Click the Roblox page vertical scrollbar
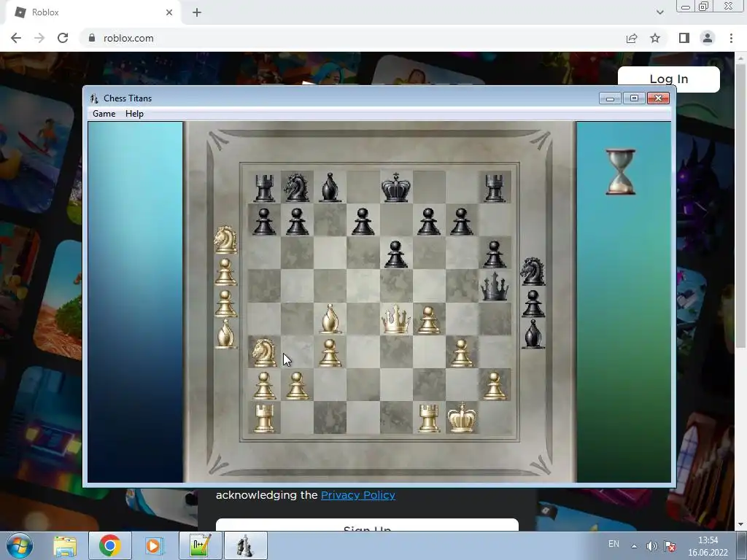Viewport: 747px width, 560px height. (741, 206)
